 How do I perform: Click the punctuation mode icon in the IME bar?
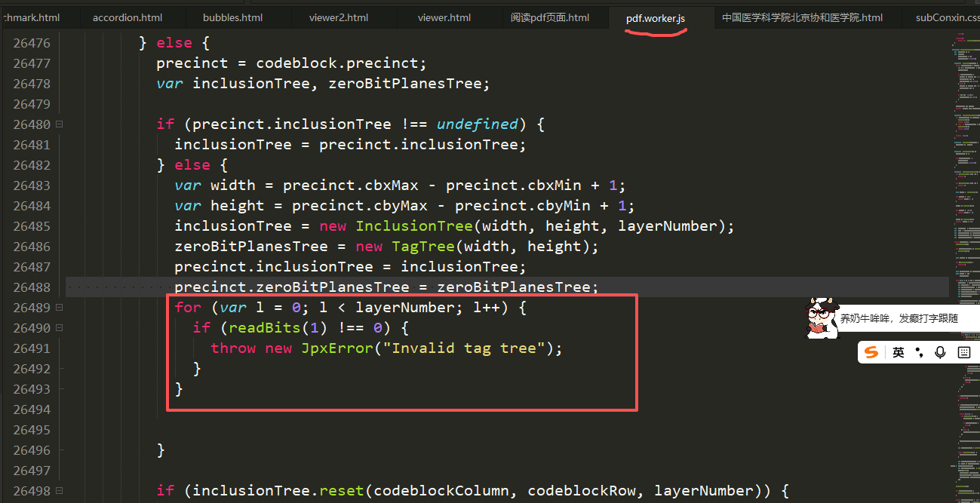(919, 352)
